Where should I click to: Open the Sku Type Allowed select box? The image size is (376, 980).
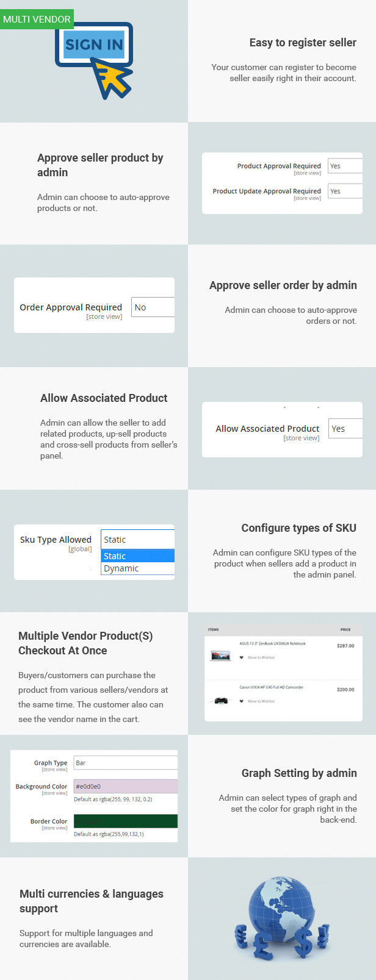click(137, 540)
